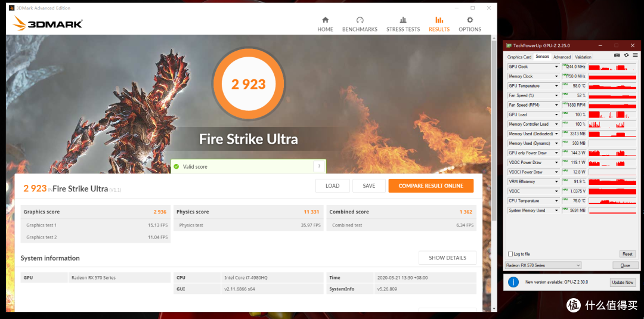Open the Home section in 3DMark
Image resolution: width=644 pixels, height=319 pixels.
click(x=325, y=24)
